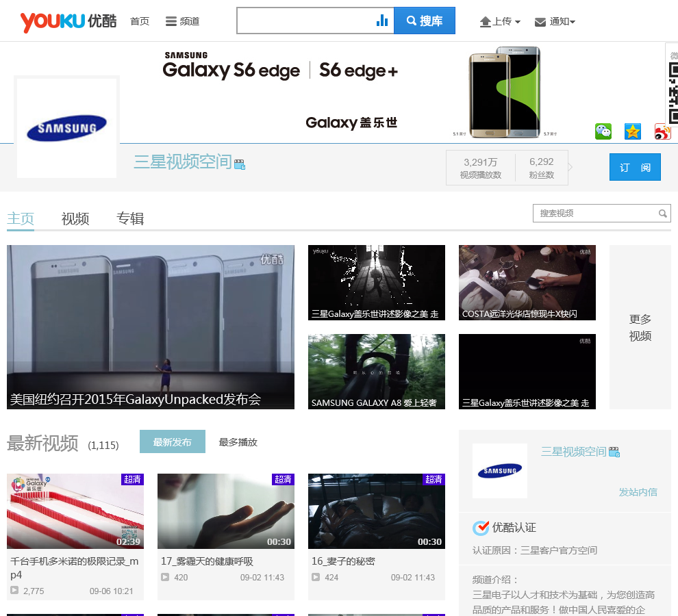Screen dimensions: 678x616
Task: Select the 最新发布 sort tab
Action: click(x=172, y=441)
